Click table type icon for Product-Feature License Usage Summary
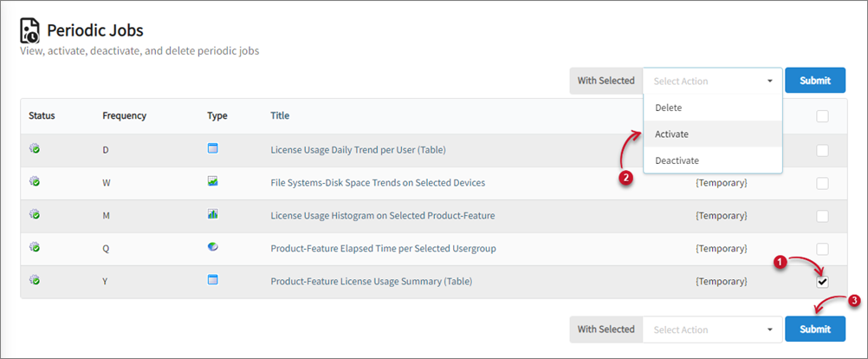Viewport: 868px width, 359px height. point(213,281)
